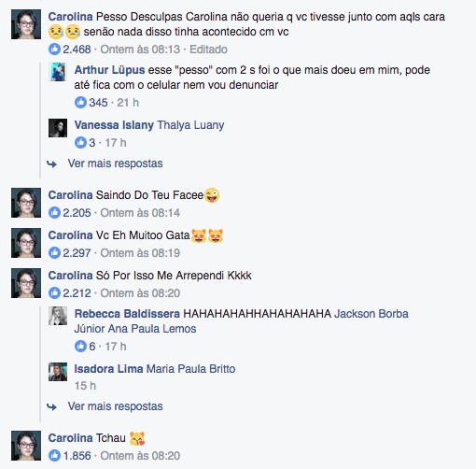Open the Isadora Lima profile name
Viewport: 476px width, 469px height.
click(108, 369)
